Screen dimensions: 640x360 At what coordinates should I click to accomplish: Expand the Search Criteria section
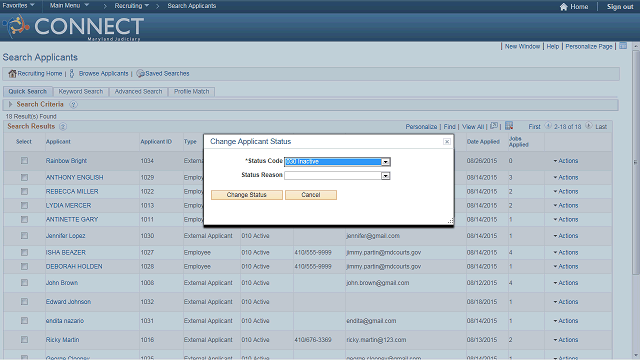pos(11,104)
